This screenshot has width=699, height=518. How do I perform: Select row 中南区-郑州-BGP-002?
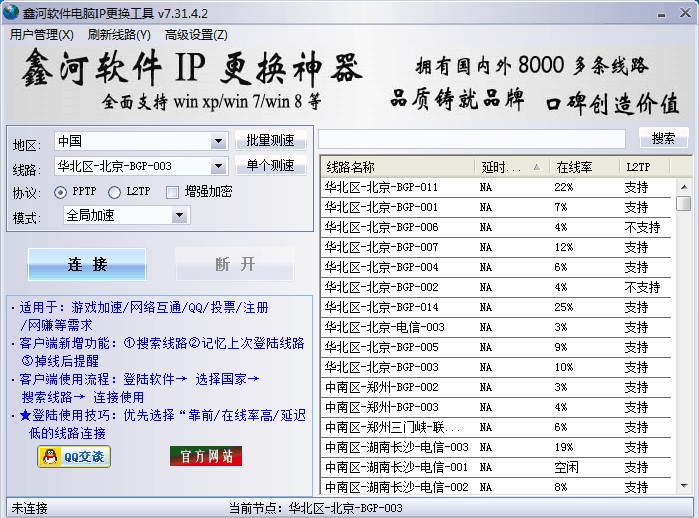click(496, 387)
